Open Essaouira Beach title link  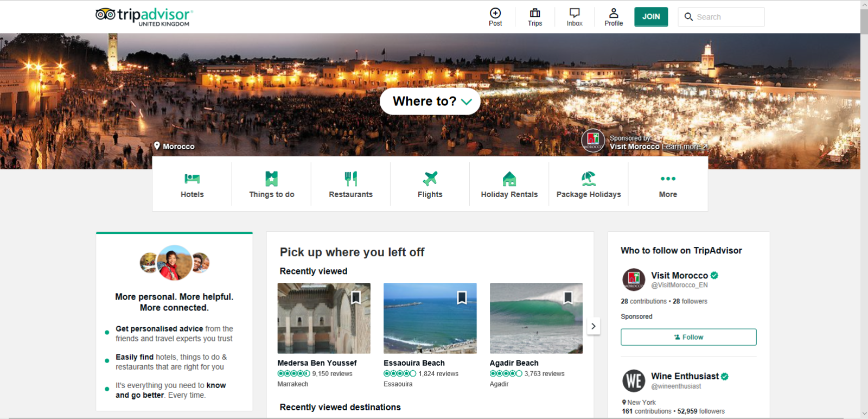pos(414,363)
